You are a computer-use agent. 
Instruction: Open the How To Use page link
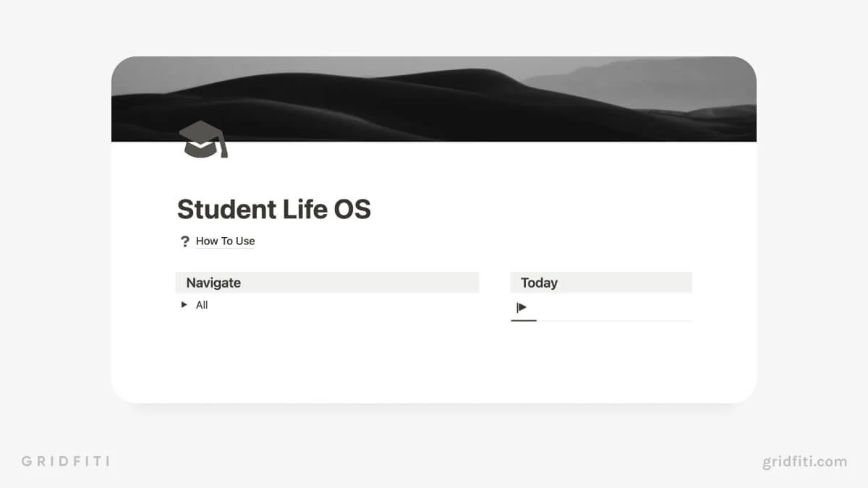[225, 241]
